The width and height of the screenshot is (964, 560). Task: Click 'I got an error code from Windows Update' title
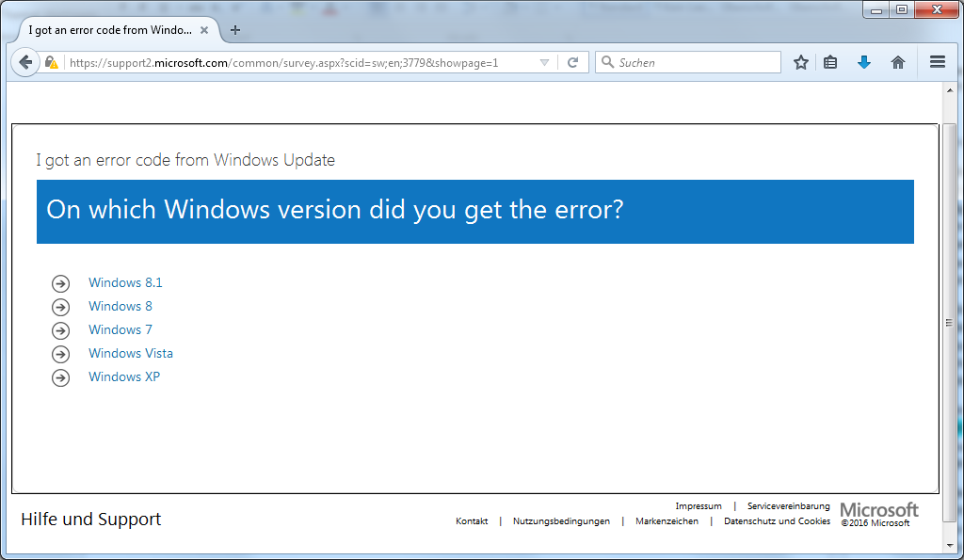185,160
